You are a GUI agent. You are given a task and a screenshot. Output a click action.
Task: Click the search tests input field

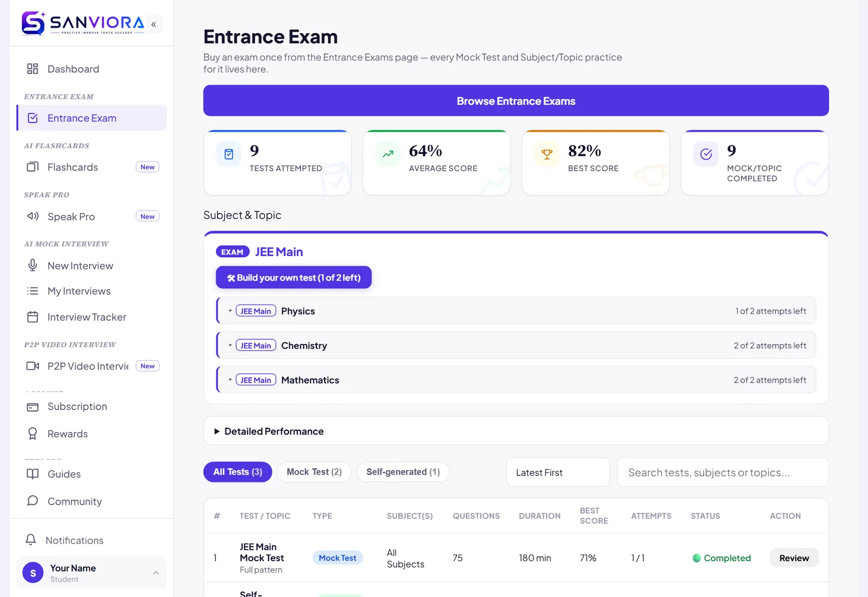pyautogui.click(x=723, y=472)
